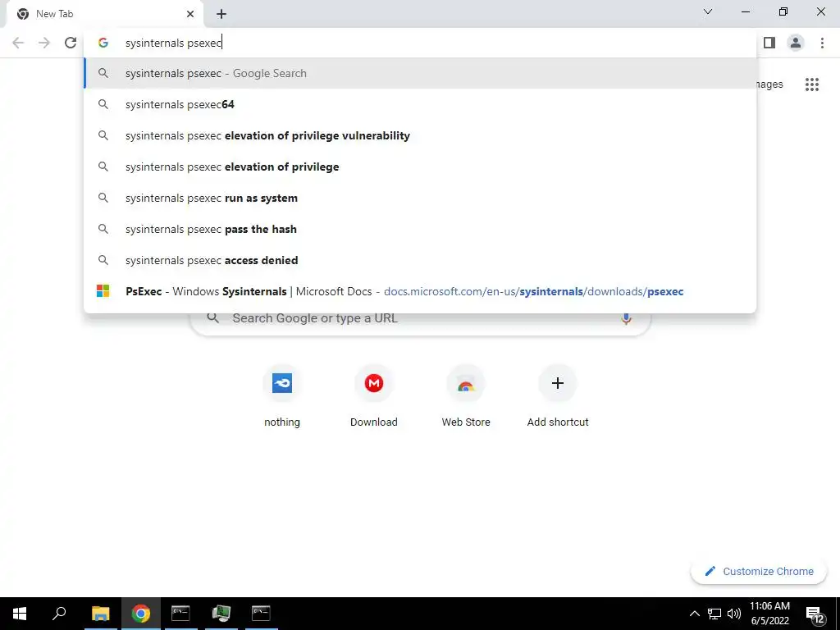Show hidden system tray icons
The width and height of the screenshot is (840, 630).
tap(694, 614)
